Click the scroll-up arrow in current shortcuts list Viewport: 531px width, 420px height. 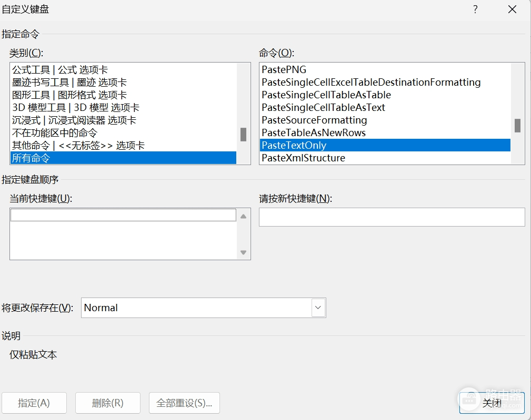[x=243, y=217]
